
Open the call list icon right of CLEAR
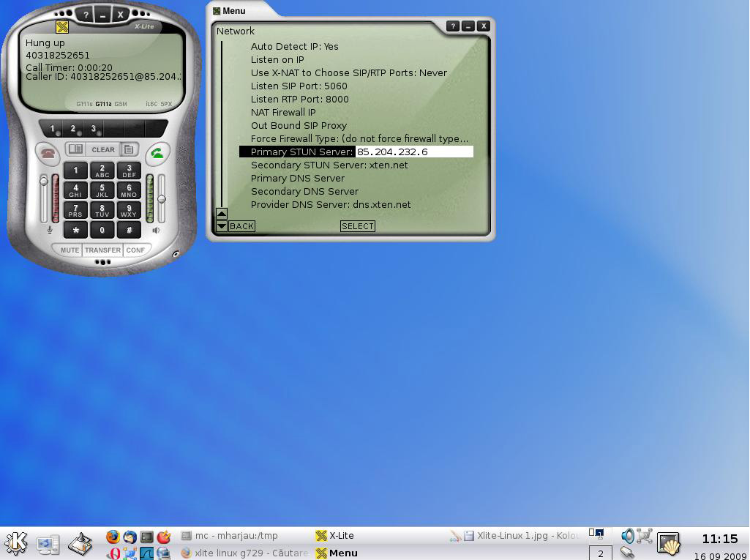(x=129, y=150)
